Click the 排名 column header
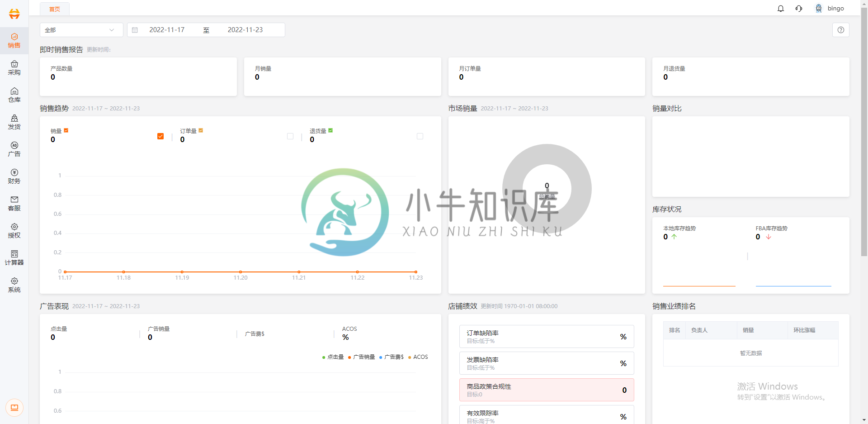This screenshot has height=424, width=868. pos(675,330)
